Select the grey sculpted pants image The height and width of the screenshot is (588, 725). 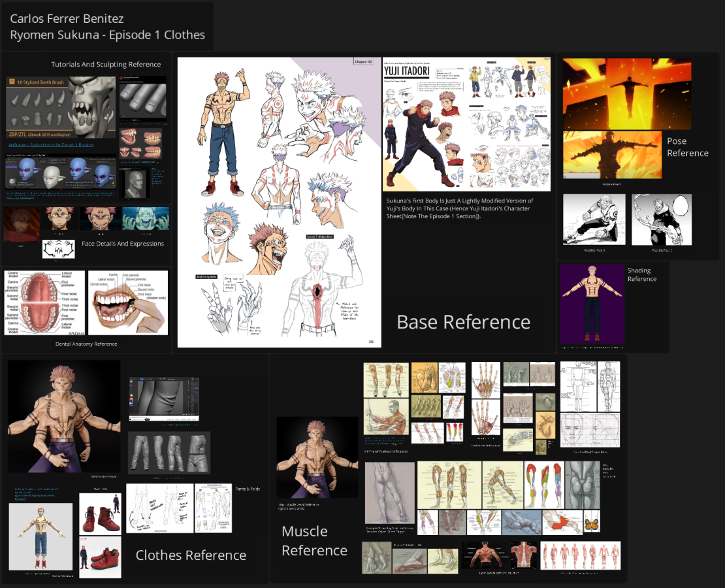(169, 453)
